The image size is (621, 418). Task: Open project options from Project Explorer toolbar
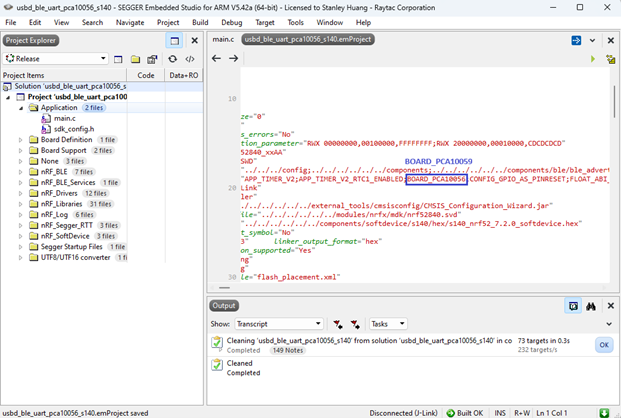[x=152, y=59]
